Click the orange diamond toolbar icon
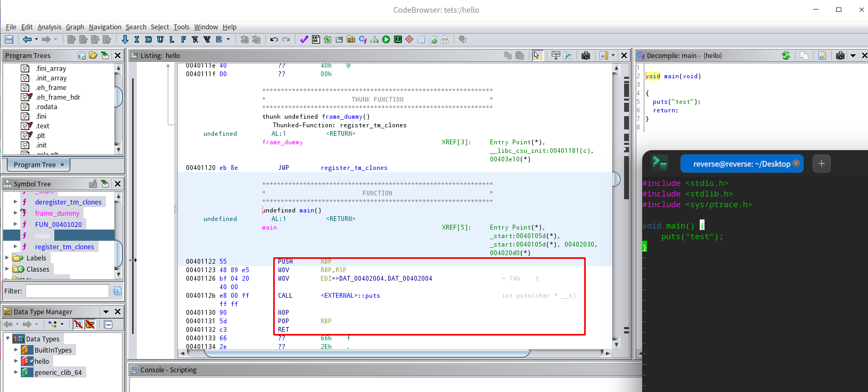 click(x=410, y=39)
